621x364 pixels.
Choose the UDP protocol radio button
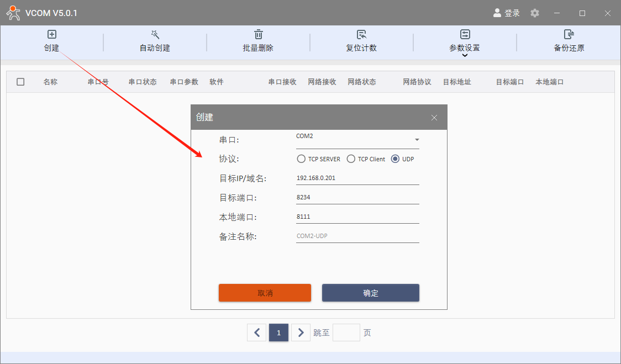[x=395, y=159]
